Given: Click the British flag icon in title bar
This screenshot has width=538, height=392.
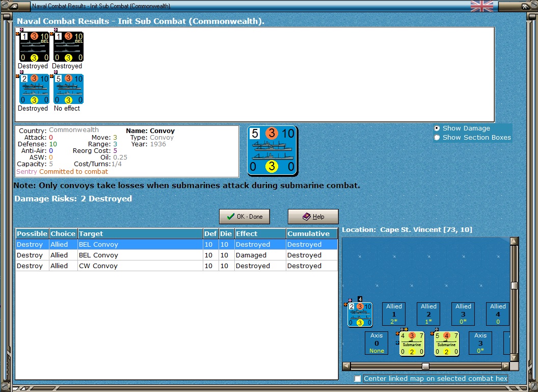Looking at the screenshot, I should click(482, 6).
